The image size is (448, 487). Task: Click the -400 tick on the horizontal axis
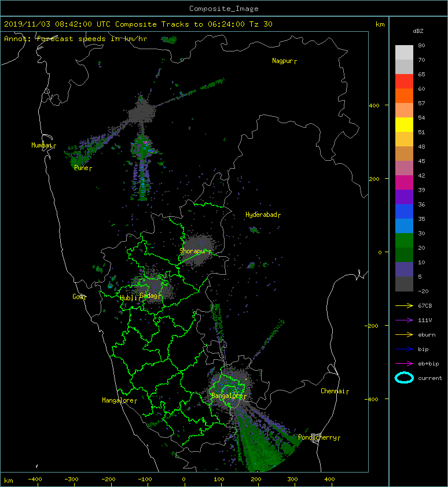click(x=35, y=479)
